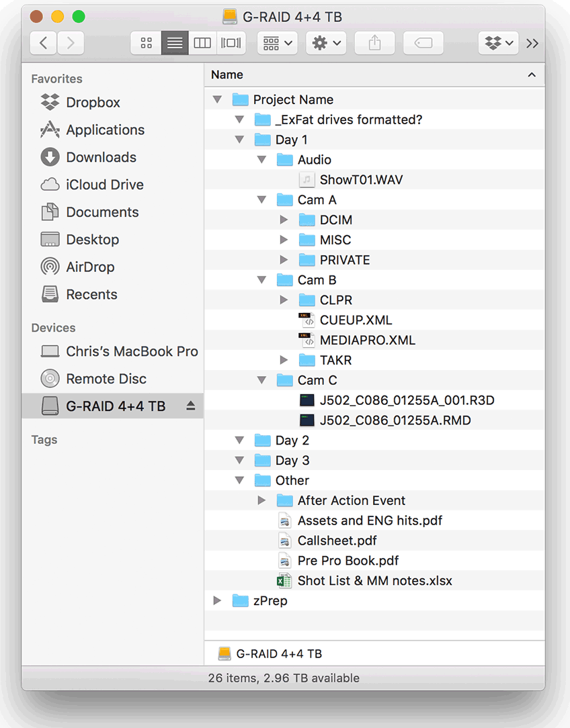Expand the DCIM folder
Screen dimensions: 570x728
coord(284,220)
